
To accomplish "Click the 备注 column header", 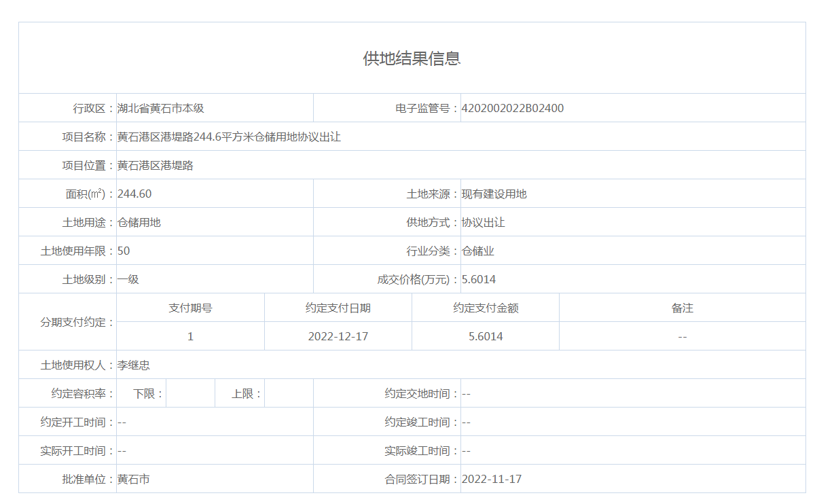I will [682, 308].
